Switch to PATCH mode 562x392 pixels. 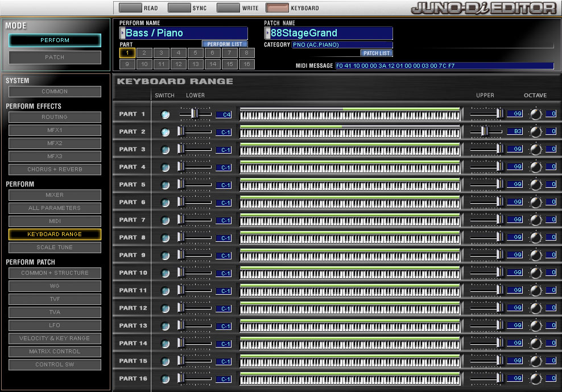tap(55, 57)
